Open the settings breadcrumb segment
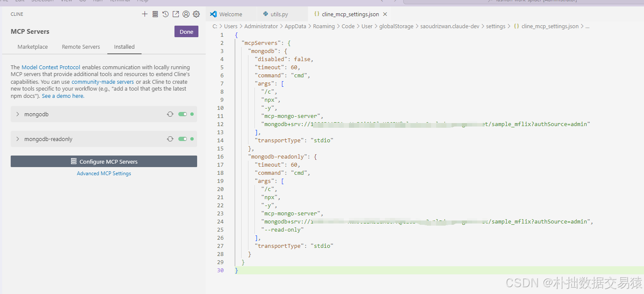 coord(496,26)
